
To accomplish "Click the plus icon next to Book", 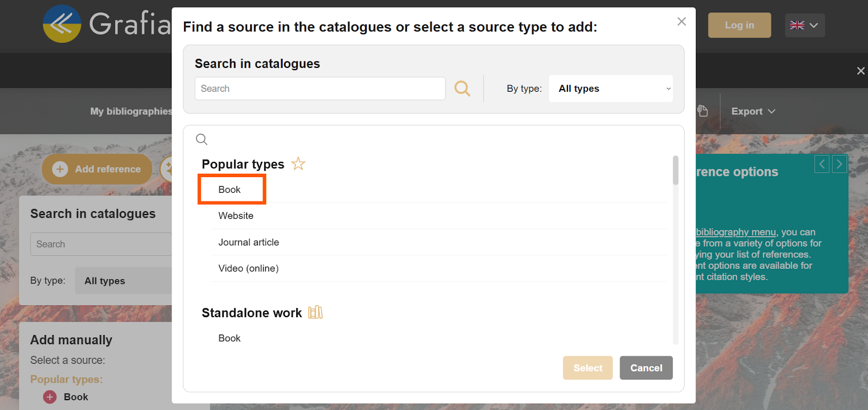I will click(x=50, y=397).
